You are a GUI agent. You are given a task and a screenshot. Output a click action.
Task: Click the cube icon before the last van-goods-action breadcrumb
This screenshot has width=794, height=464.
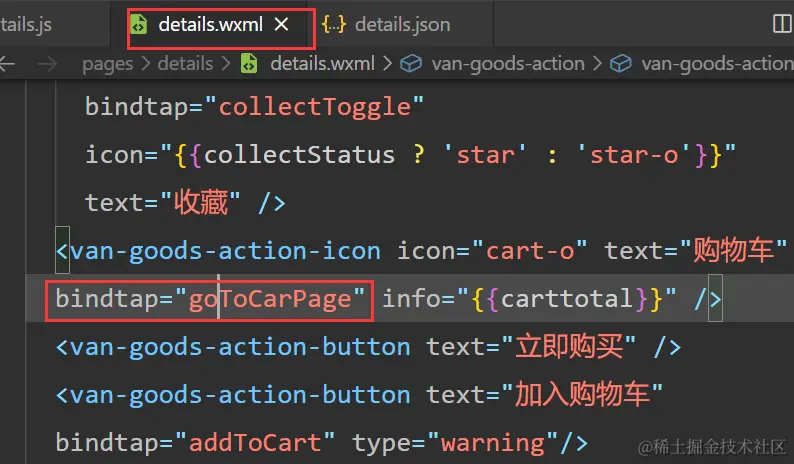[620, 64]
